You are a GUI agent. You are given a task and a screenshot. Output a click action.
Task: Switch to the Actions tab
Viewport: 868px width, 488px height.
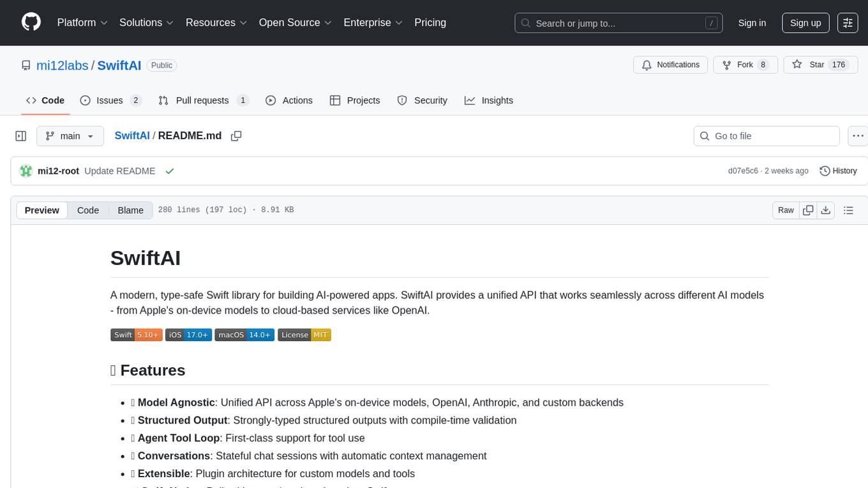289,100
